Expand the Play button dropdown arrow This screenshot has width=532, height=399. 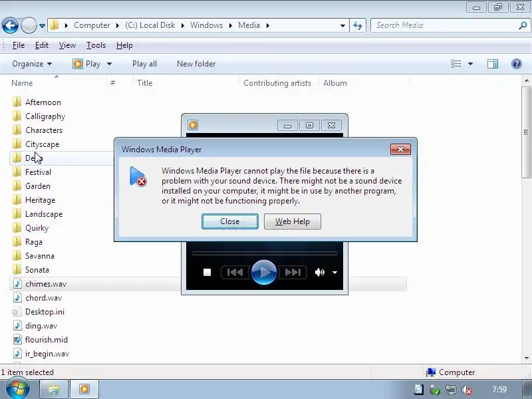coord(109,64)
